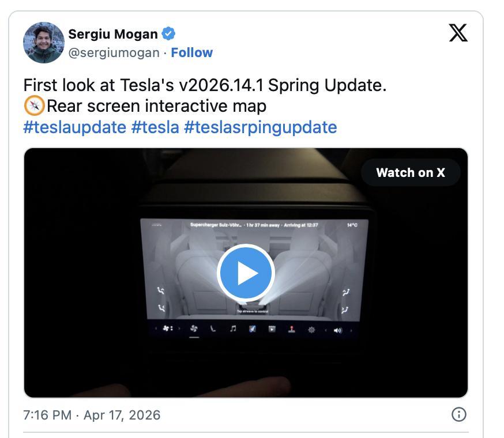Viewport: 504px width, 438px height.
Task: Open the #teslaupdate hashtag
Action: (74, 127)
